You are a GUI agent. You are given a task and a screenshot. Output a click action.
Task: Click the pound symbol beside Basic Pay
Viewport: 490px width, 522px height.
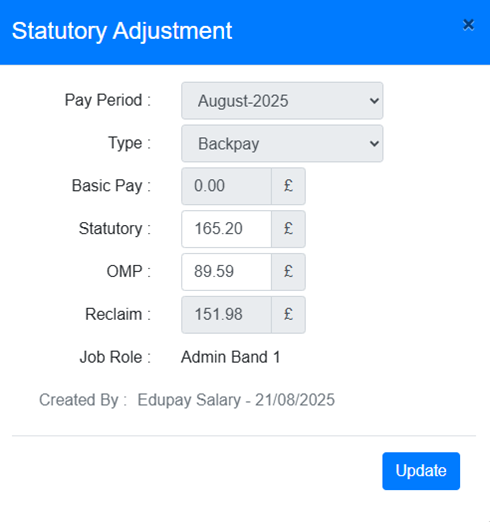[x=288, y=186]
